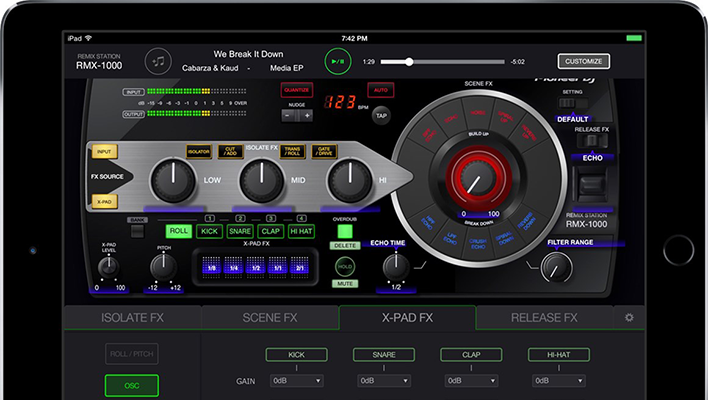Toggle AUTO BPM mode

(x=381, y=90)
